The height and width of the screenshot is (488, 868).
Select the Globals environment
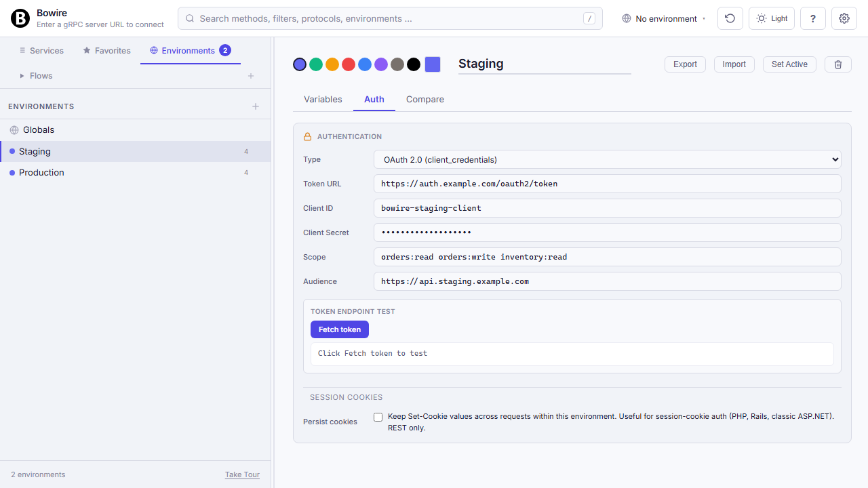(136, 130)
